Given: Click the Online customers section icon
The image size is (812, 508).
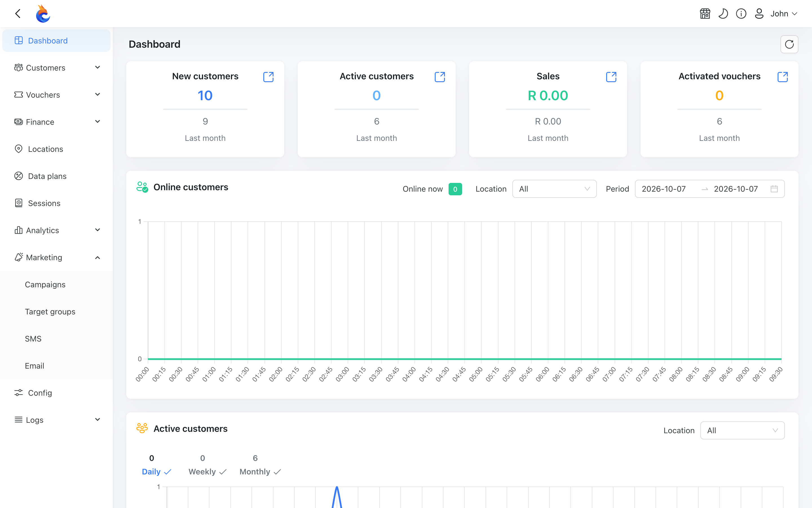Looking at the screenshot, I should [x=142, y=187].
